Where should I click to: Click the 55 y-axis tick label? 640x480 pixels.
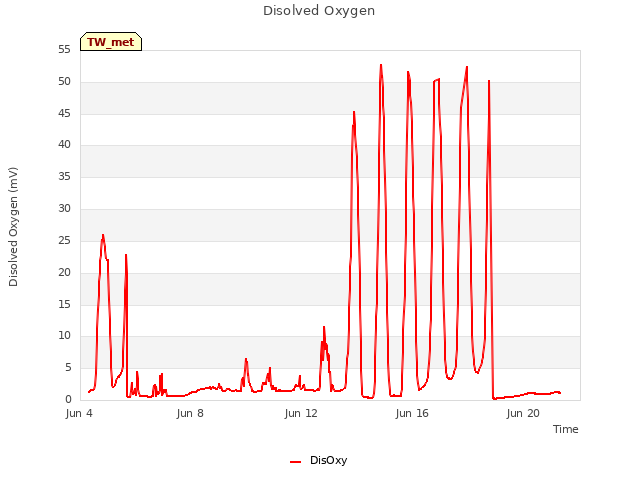[x=64, y=50]
